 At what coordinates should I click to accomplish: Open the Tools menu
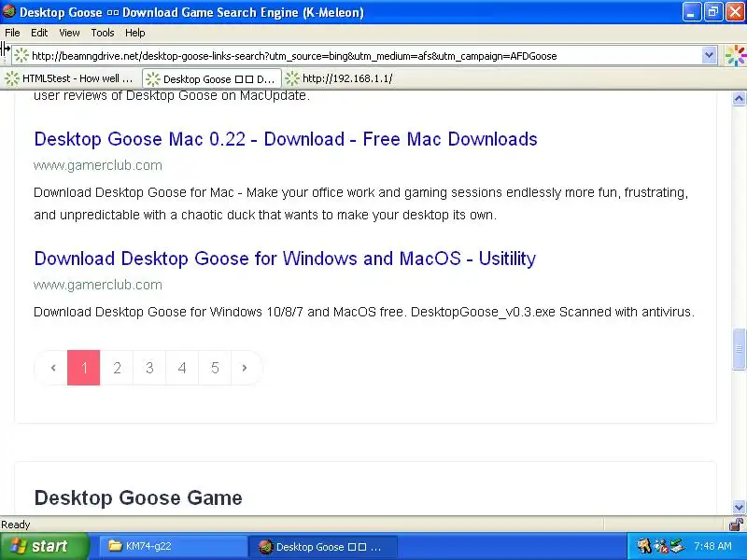(x=103, y=33)
